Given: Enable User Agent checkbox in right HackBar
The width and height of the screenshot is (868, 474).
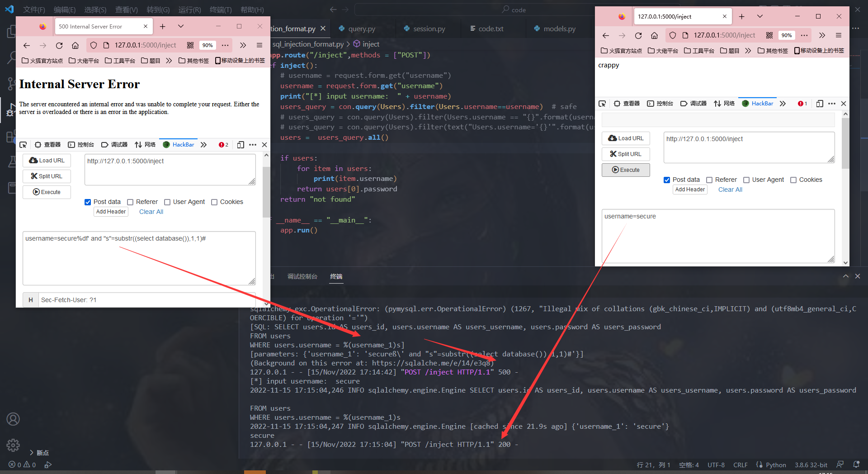Looking at the screenshot, I should pos(746,180).
